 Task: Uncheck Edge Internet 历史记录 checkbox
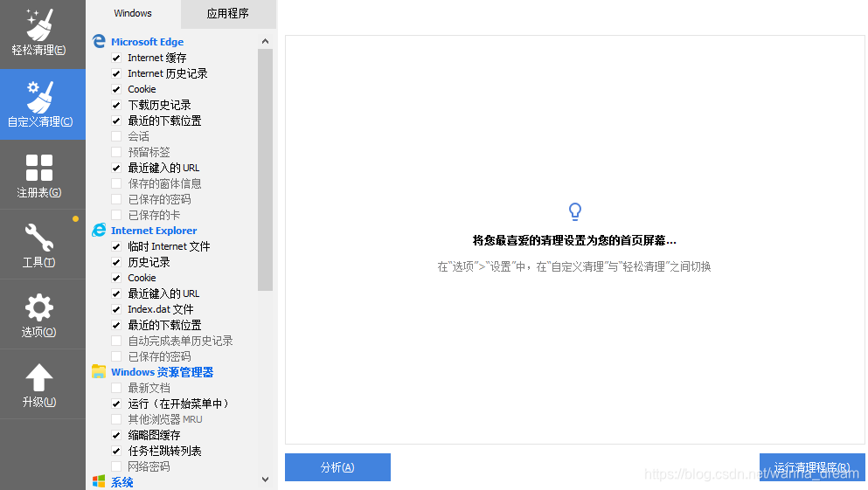116,73
